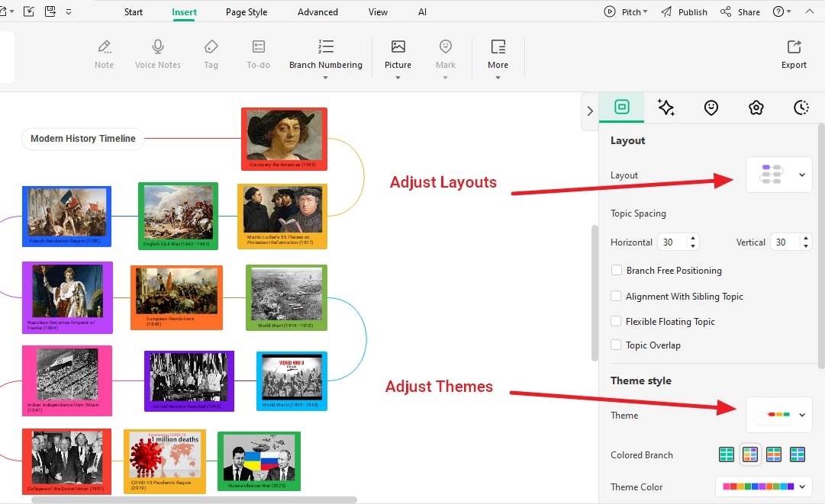Enable Branch Free Positioning

click(x=616, y=270)
